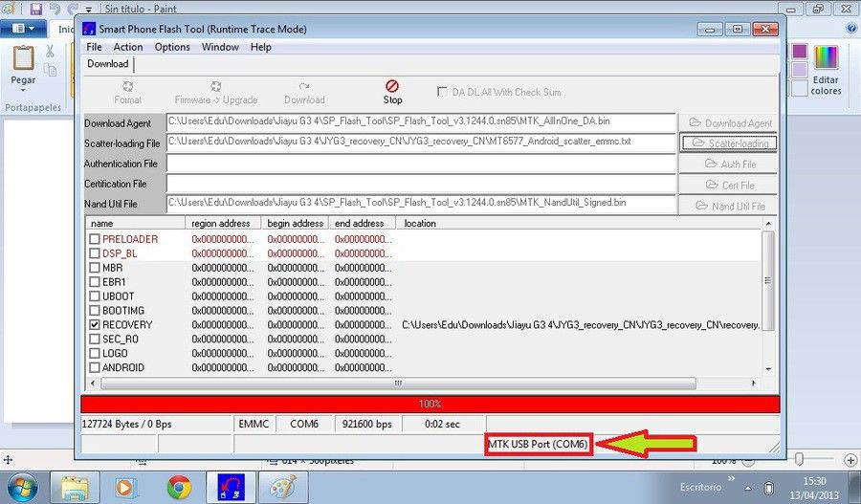Viewport: 861px width, 504px height.
Task: Click '921600 bps' status bar entry
Action: (x=366, y=424)
